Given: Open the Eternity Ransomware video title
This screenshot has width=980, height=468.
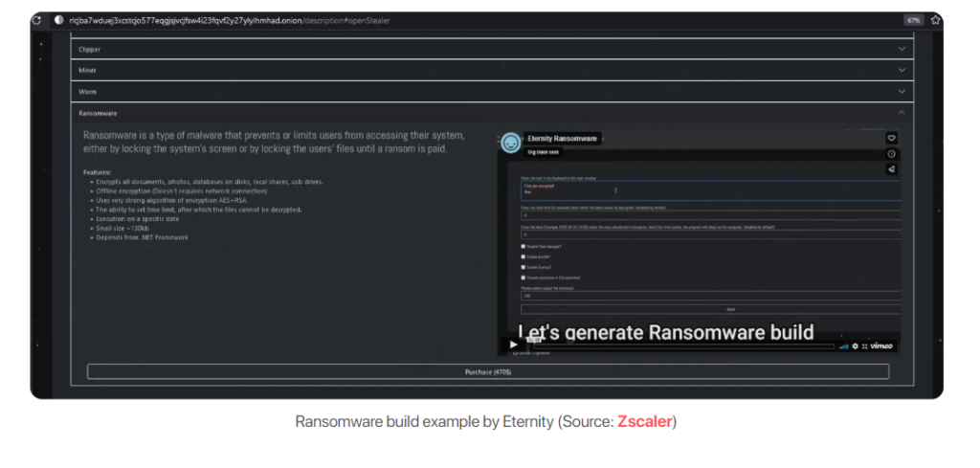Looking at the screenshot, I should click(562, 138).
